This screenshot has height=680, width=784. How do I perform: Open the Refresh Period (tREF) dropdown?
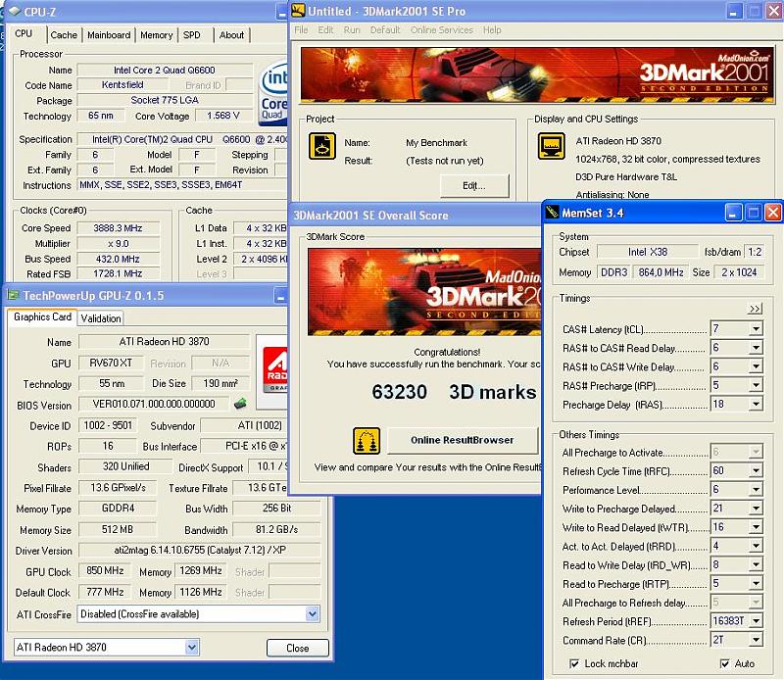coord(756,621)
